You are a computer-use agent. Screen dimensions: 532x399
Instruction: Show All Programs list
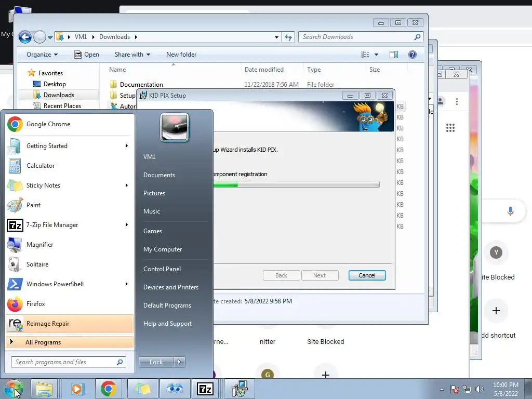tap(70, 342)
